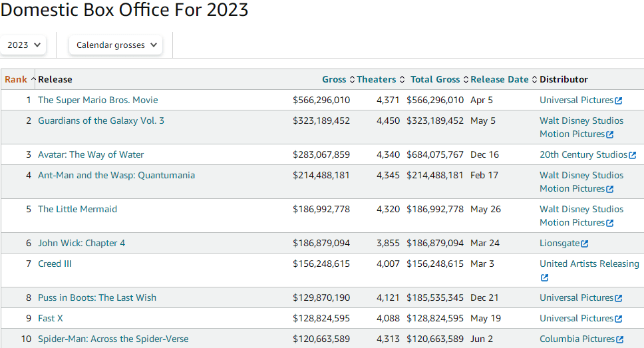Open Guardians of the Galaxy Vol. 3

[101, 121]
